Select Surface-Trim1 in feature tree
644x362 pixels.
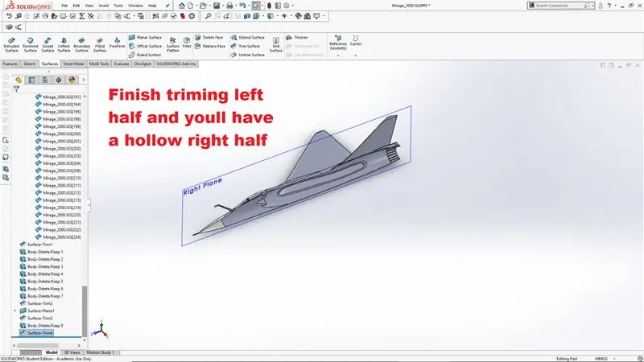click(36, 245)
